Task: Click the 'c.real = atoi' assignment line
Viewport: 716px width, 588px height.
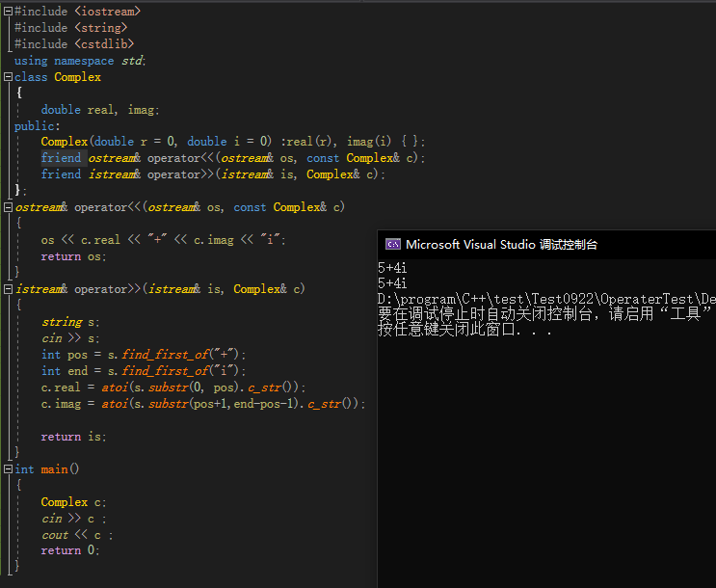Action: point(173,388)
